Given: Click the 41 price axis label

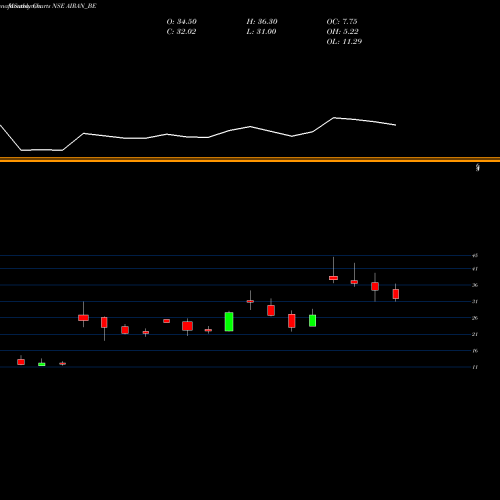Looking at the screenshot, I should [x=475, y=269].
